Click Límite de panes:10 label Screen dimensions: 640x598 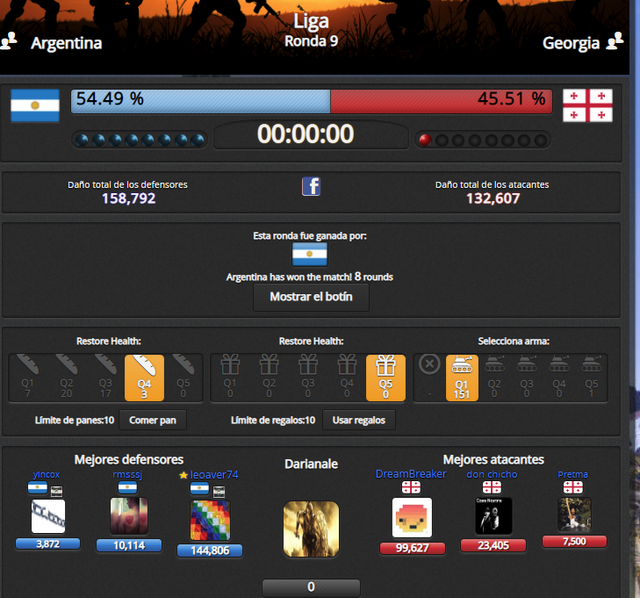click(x=74, y=420)
